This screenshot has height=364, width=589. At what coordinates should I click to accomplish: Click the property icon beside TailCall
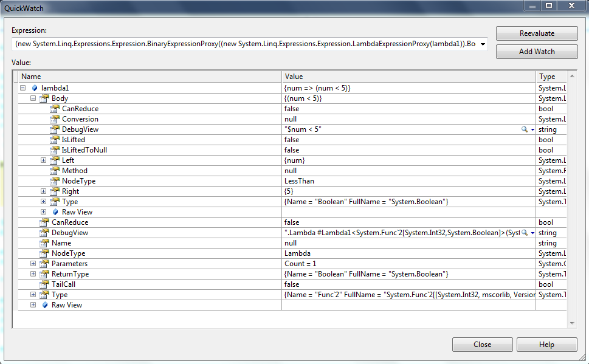point(44,284)
